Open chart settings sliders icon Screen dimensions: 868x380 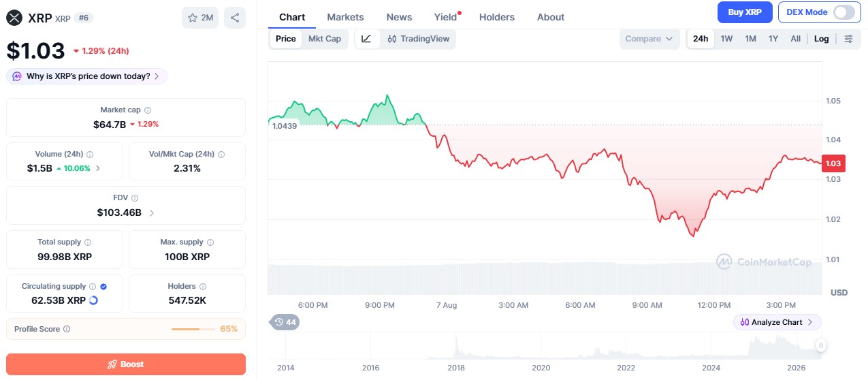click(x=848, y=39)
